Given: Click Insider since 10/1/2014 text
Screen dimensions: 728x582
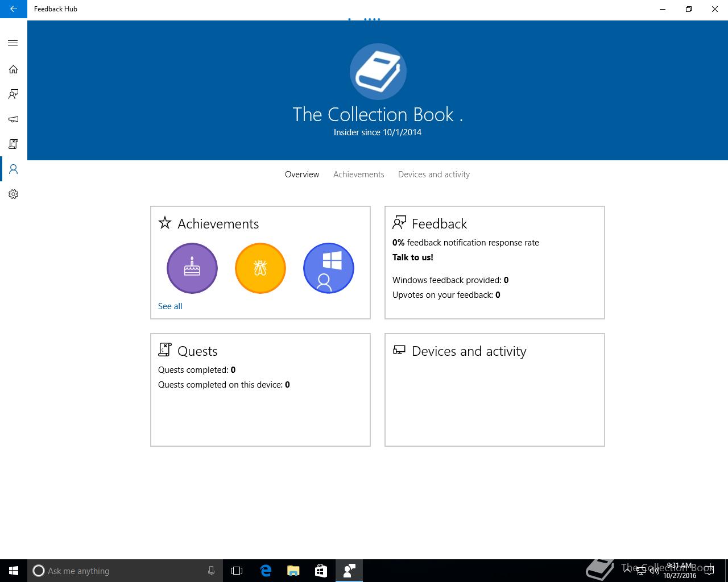Looking at the screenshot, I should point(378,132).
